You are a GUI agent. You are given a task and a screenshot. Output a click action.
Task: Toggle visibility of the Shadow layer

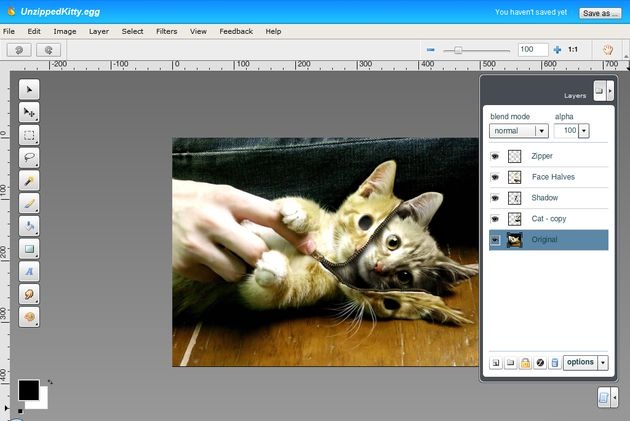(495, 198)
